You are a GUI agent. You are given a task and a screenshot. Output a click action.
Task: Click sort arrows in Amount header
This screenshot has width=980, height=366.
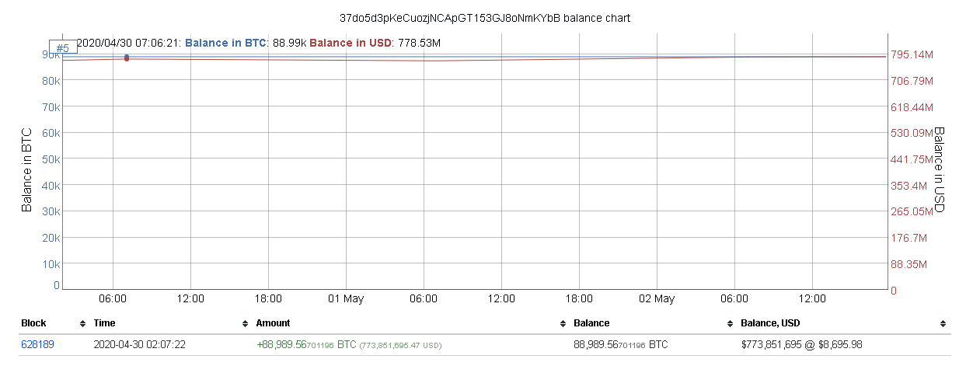tap(562, 323)
